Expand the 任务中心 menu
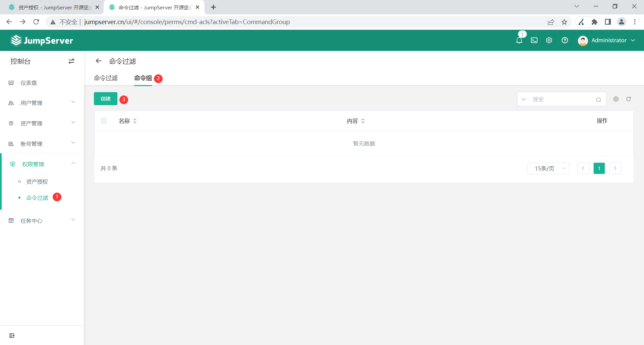 coord(42,221)
